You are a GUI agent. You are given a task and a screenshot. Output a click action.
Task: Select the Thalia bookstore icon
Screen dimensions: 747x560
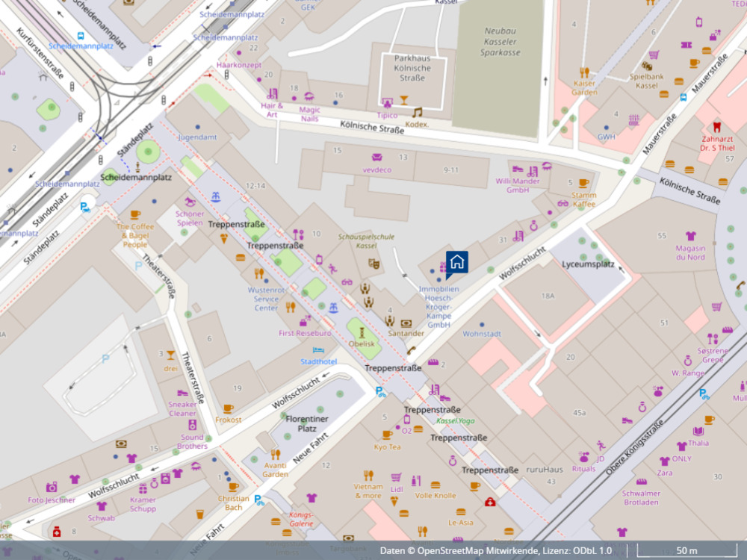point(698,431)
